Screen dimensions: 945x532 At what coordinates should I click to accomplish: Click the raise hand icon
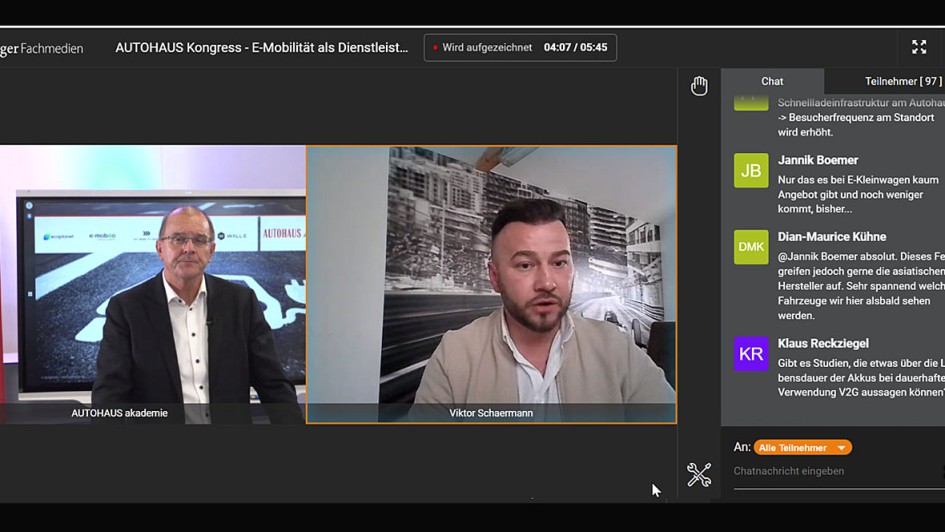699,86
